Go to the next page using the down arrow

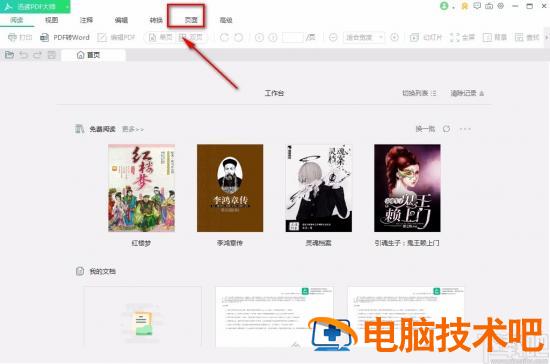point(273,37)
